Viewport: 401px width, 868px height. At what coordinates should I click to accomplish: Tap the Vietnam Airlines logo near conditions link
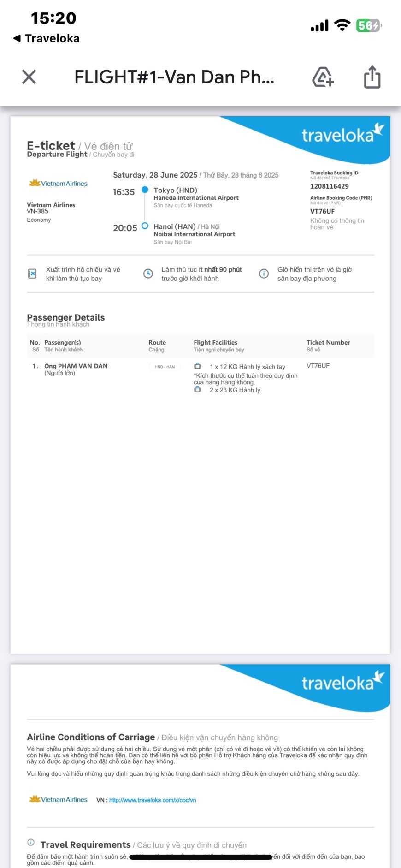tap(59, 800)
